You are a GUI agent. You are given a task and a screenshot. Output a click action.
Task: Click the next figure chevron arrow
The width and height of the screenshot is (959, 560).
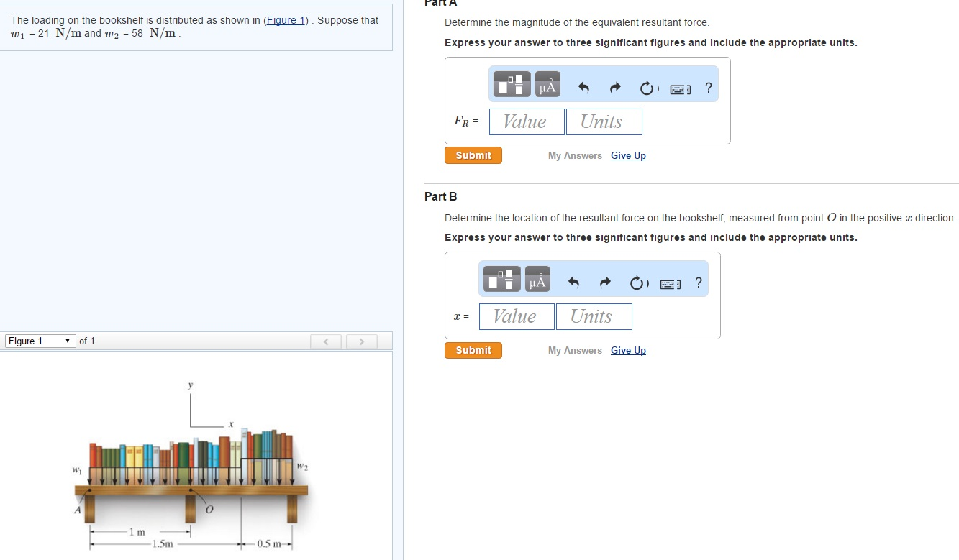click(x=362, y=341)
